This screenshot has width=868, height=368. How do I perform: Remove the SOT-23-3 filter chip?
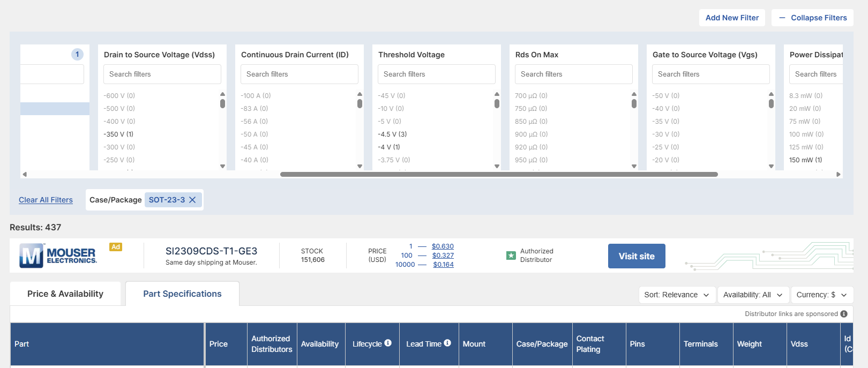click(x=192, y=200)
